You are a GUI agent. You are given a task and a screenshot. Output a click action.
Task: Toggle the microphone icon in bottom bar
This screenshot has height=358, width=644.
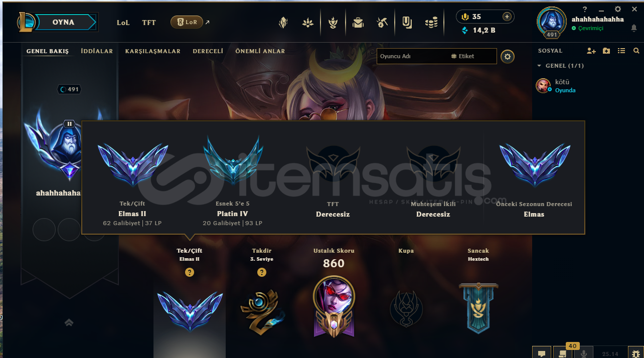(x=583, y=353)
